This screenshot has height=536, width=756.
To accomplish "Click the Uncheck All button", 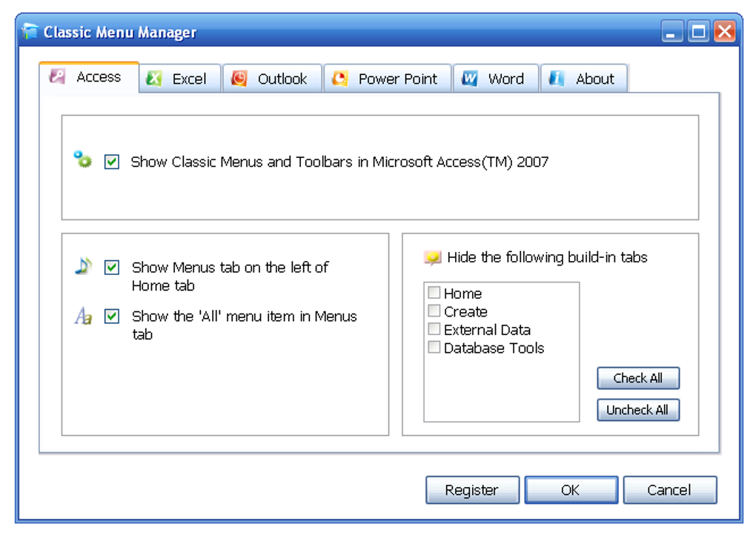I will [x=638, y=410].
